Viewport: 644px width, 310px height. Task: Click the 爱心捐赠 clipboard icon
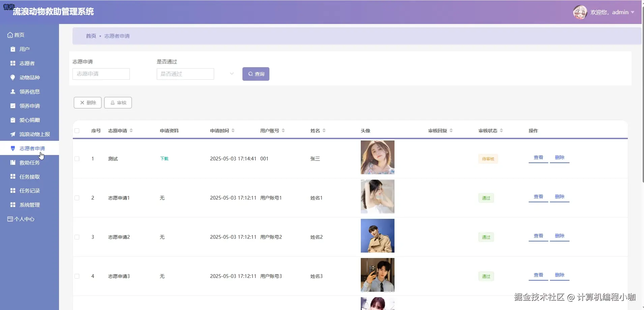click(13, 120)
